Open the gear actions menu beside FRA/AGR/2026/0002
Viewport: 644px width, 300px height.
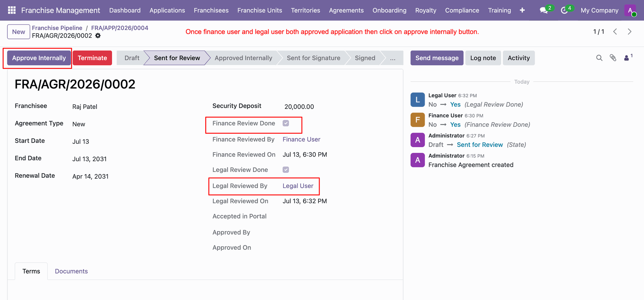click(x=98, y=36)
